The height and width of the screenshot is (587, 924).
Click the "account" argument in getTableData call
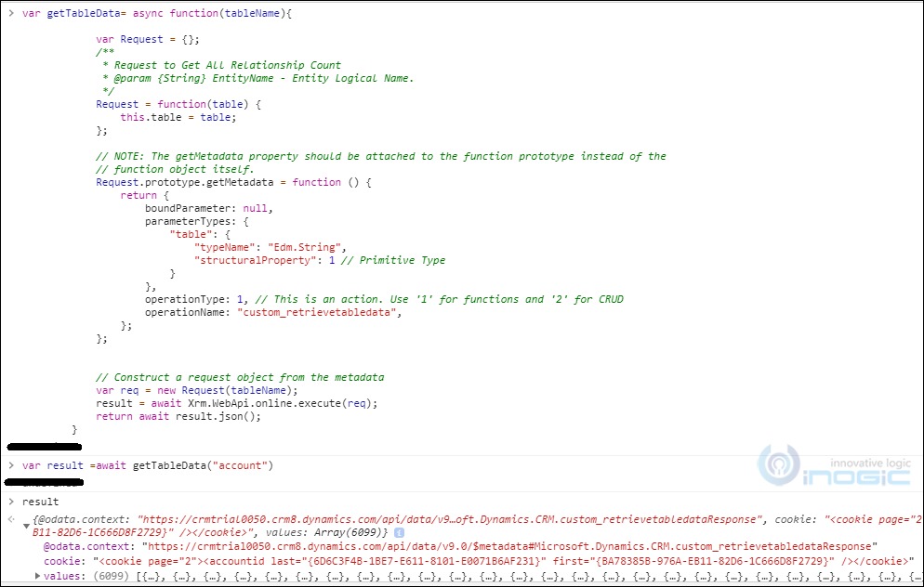[242, 465]
